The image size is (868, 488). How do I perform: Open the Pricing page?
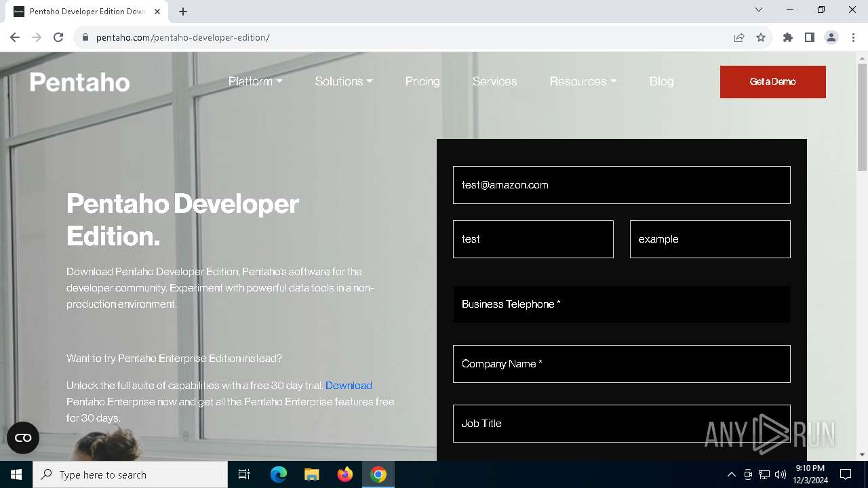coord(422,81)
